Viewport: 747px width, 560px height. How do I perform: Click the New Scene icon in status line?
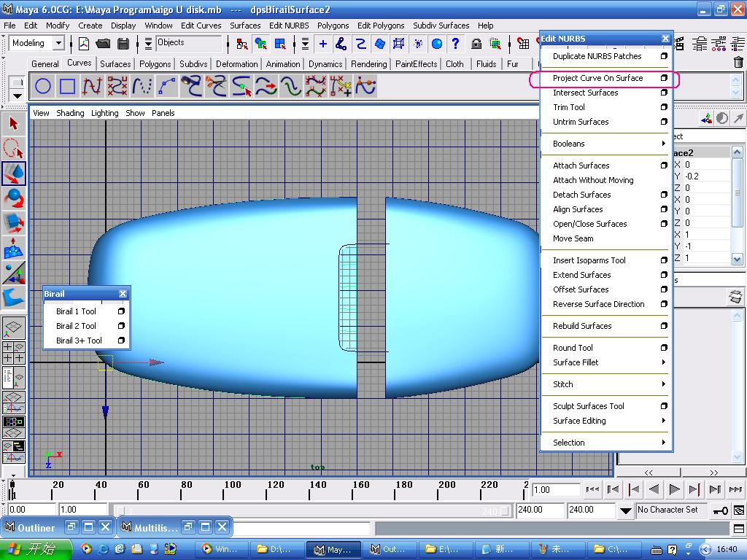pos(84,44)
